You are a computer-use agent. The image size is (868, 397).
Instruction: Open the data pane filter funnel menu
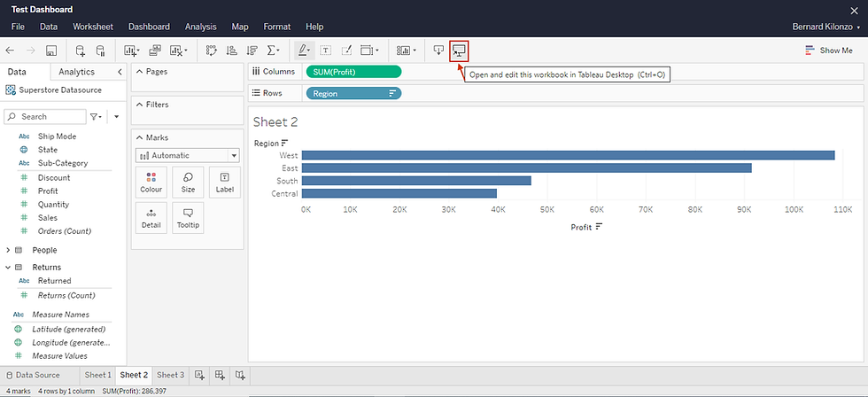(x=97, y=117)
